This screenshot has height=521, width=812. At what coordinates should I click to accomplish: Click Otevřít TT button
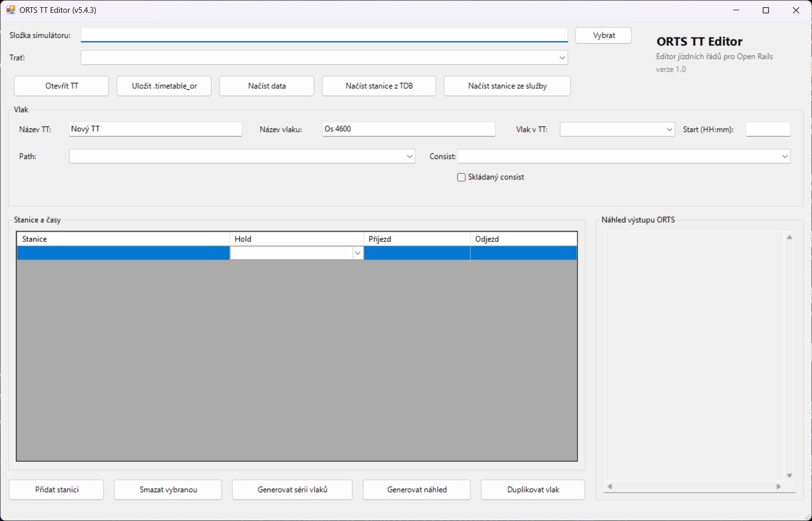pos(62,86)
